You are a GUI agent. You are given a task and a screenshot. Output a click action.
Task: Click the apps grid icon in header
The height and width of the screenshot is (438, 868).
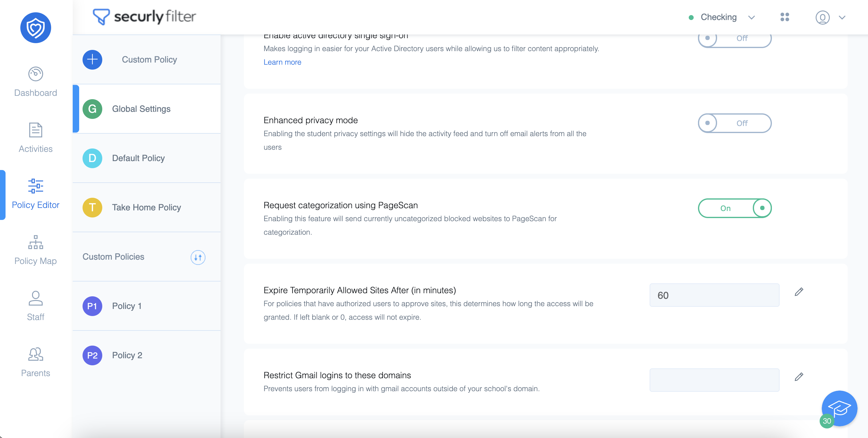[785, 17]
